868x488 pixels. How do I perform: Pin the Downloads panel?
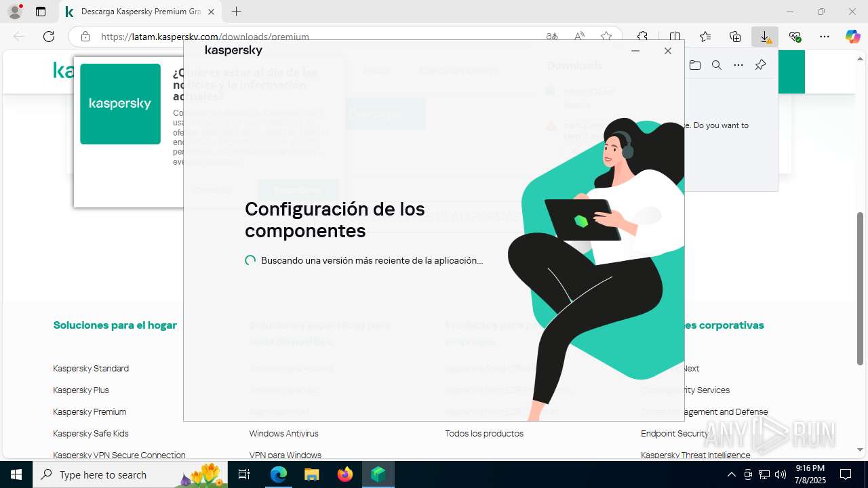[x=760, y=65]
